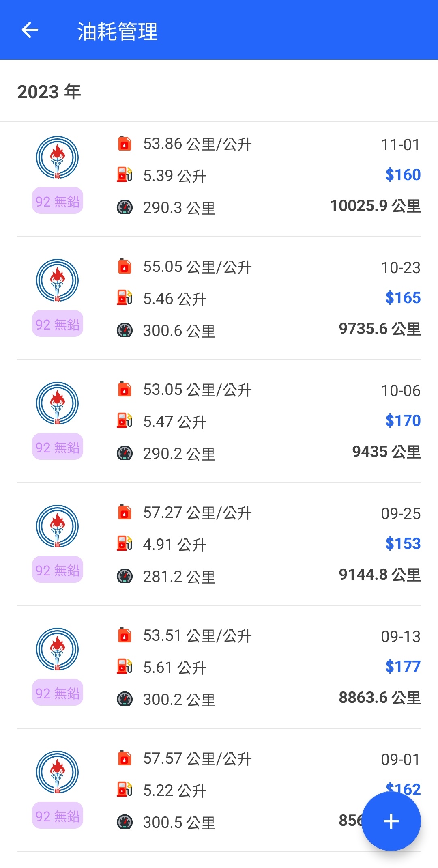Tap the odometer icon beside 290.2 公里
This screenshot has width=438, height=868.
pyautogui.click(x=125, y=453)
